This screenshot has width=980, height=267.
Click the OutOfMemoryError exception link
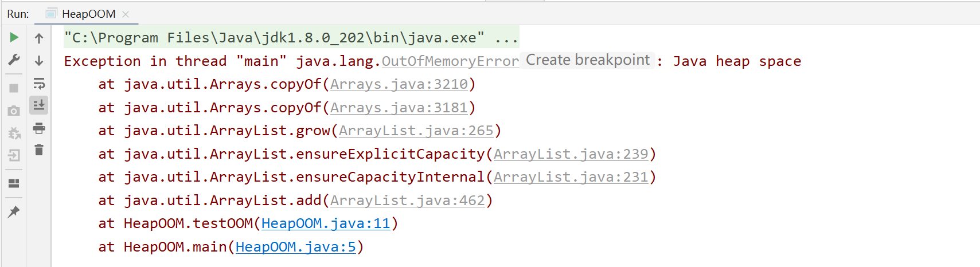point(450,61)
